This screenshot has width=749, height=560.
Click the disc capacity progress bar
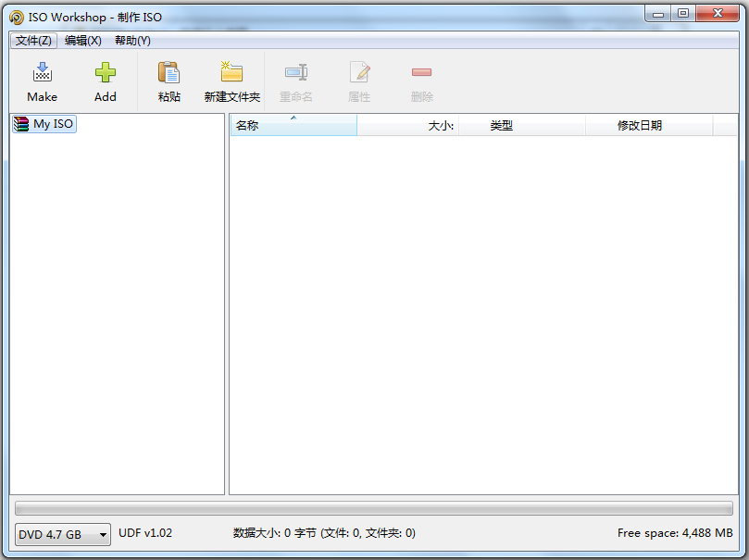tap(374, 508)
